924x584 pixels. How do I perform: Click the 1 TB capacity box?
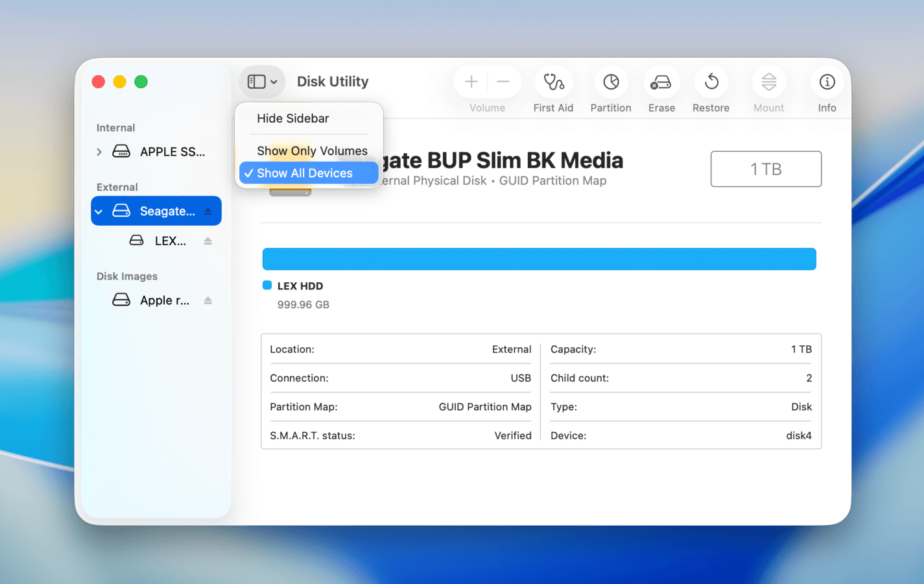tap(766, 169)
